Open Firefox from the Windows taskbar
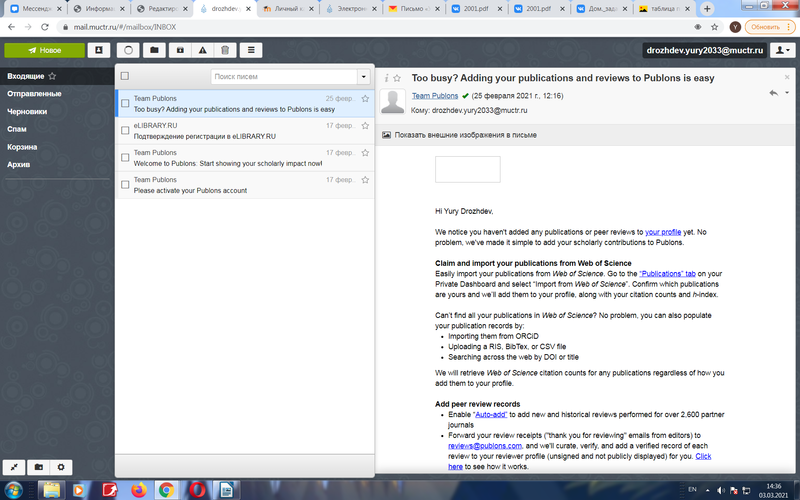Screen dimensions: 800x500 (x=138, y=490)
